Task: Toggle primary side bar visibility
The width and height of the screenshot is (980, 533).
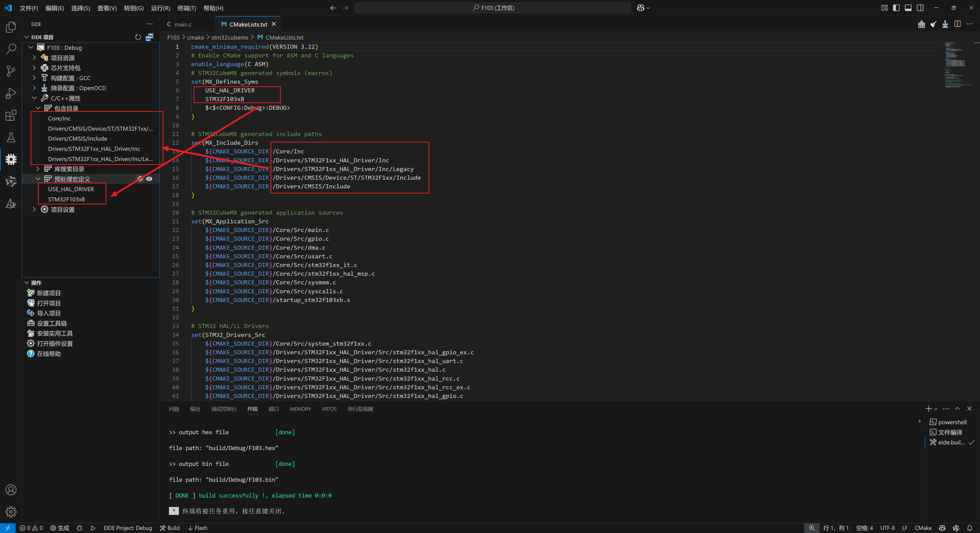Action: [x=896, y=8]
